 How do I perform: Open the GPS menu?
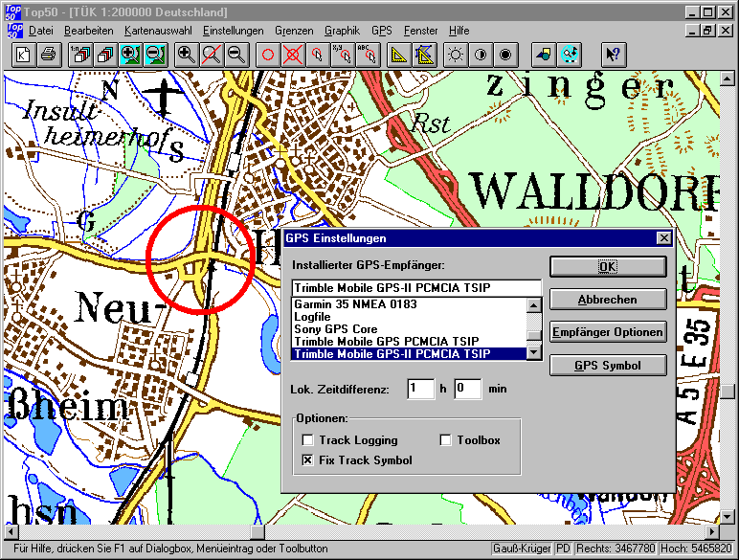tap(382, 31)
